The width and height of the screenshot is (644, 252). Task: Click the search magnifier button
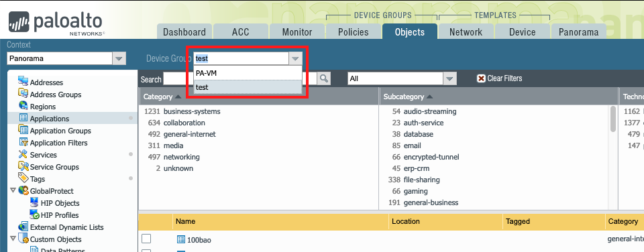click(324, 78)
